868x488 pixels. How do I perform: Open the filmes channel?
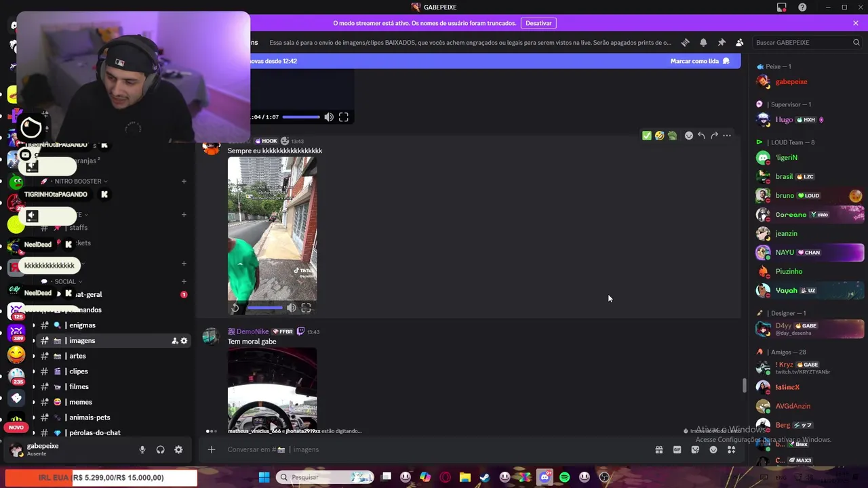pyautogui.click(x=113, y=387)
